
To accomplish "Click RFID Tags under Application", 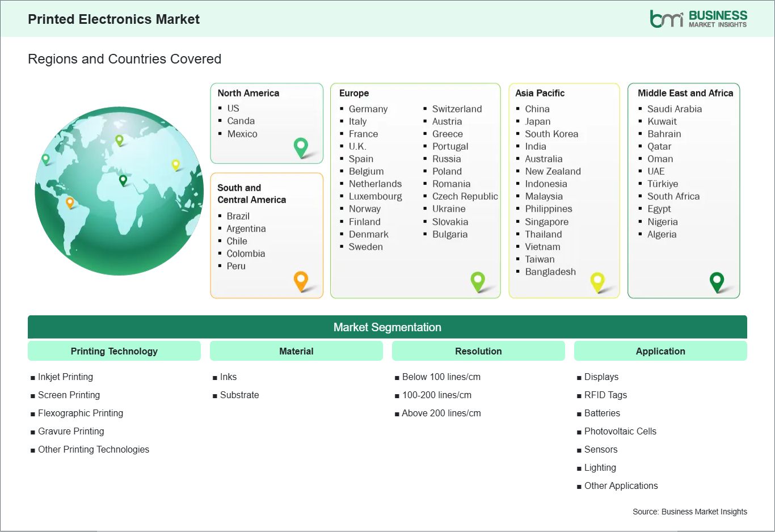I will pos(606,395).
